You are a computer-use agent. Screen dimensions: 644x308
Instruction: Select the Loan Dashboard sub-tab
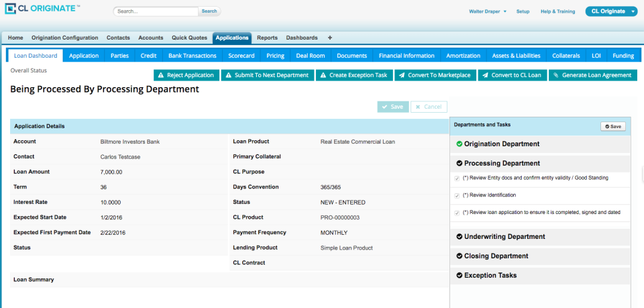[36, 56]
